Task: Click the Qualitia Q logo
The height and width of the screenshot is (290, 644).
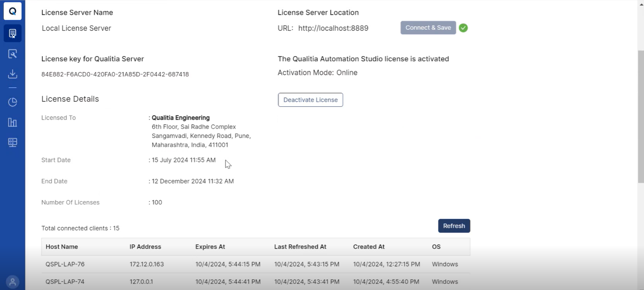Action: point(12,11)
